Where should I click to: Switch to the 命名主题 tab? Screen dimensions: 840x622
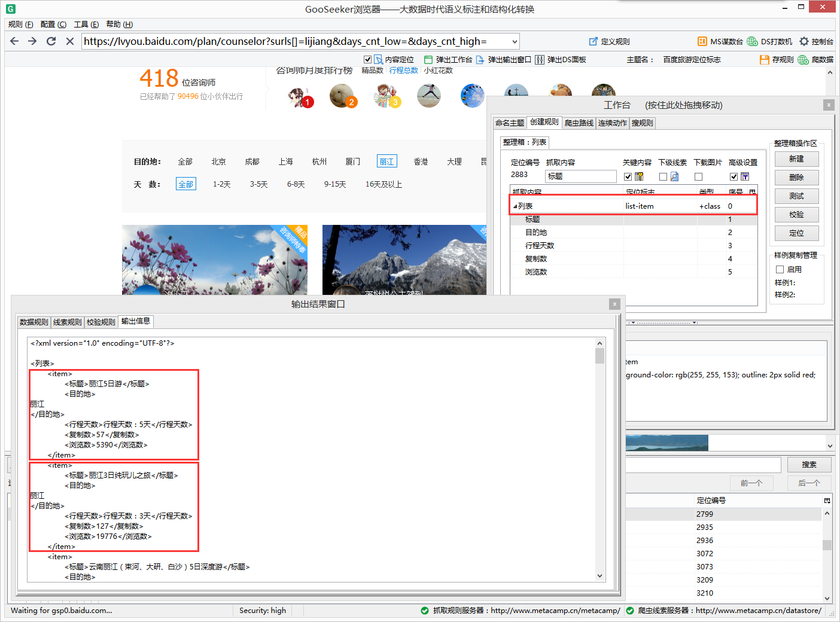(510, 123)
